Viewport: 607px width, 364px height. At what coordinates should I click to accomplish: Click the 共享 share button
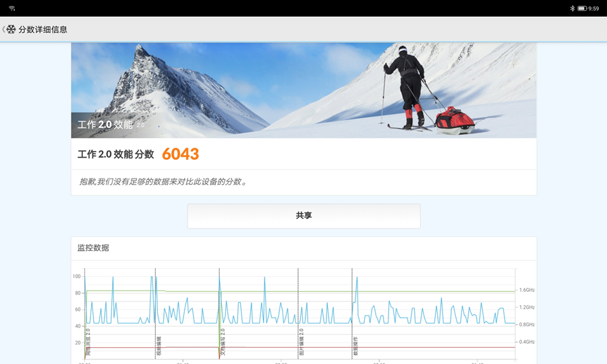304,216
